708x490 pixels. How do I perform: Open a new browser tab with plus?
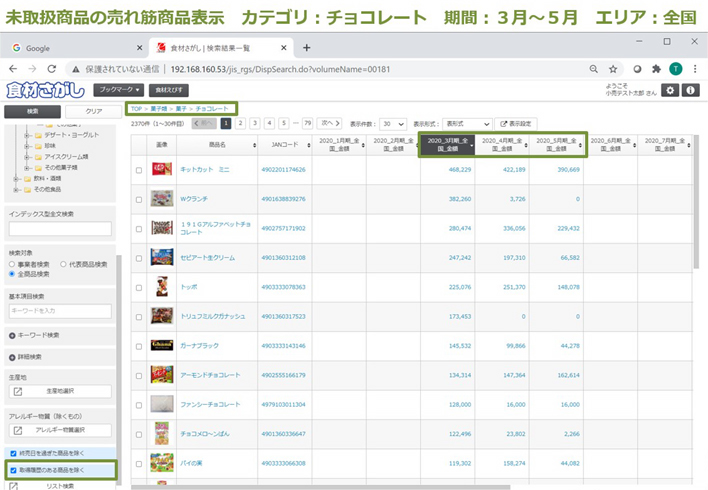(x=307, y=47)
